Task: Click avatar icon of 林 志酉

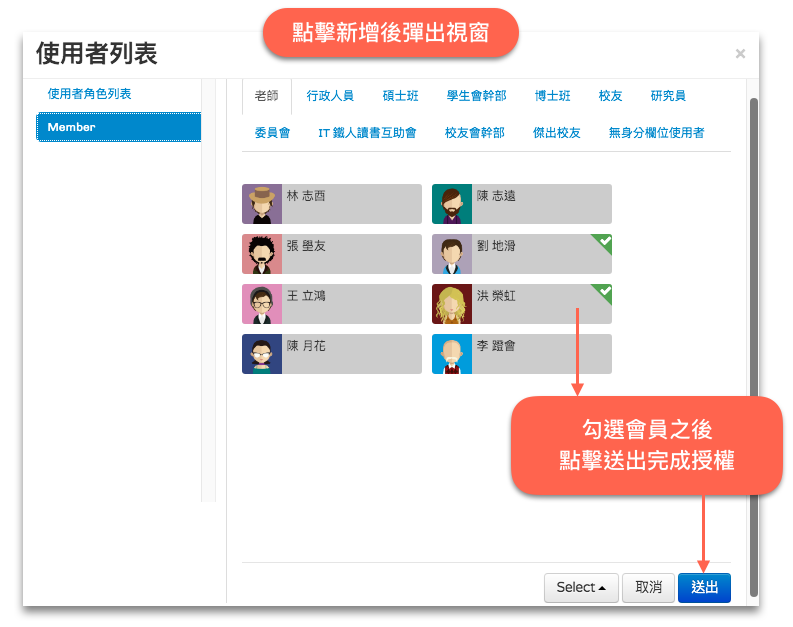Action: click(262, 204)
